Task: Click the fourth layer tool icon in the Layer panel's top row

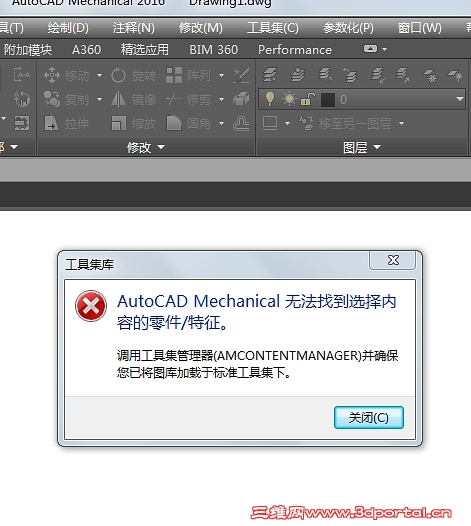Action: [350, 75]
